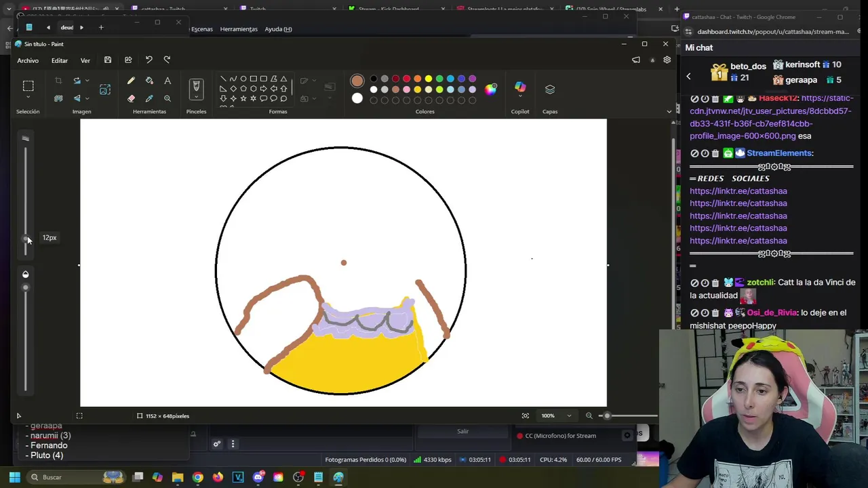The image size is (868, 488).
Task: Click the Brushes (Pinceles) icon
Action: point(196,87)
